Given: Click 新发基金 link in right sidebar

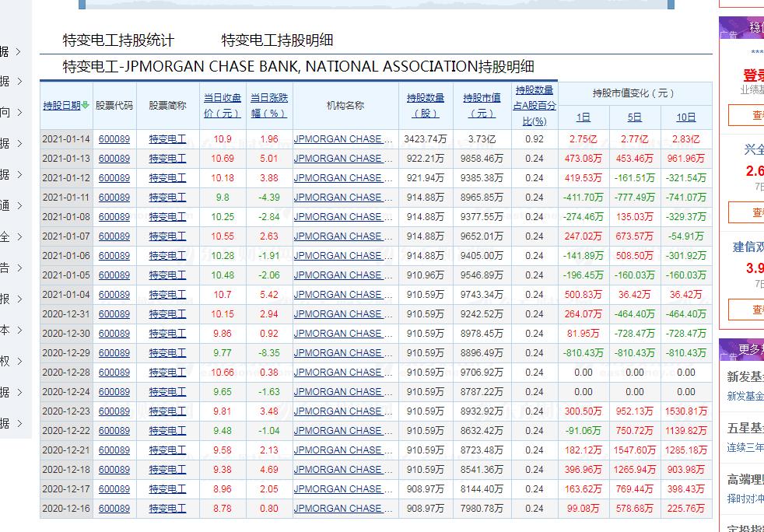Looking at the screenshot, I should [745, 397].
